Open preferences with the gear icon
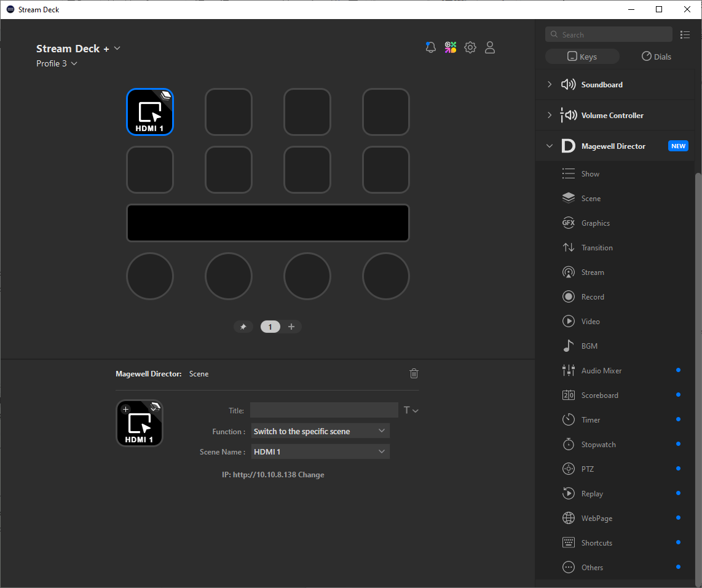702x588 pixels. tap(470, 47)
